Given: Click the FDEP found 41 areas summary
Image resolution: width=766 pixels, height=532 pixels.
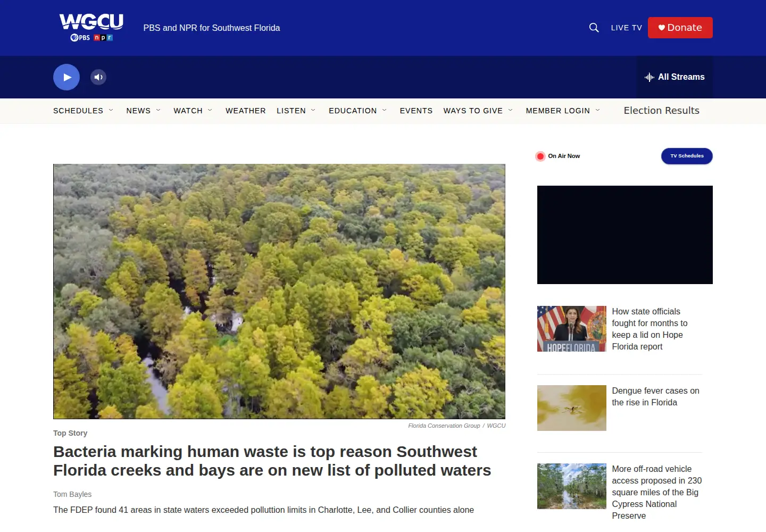Looking at the screenshot, I should [263, 510].
